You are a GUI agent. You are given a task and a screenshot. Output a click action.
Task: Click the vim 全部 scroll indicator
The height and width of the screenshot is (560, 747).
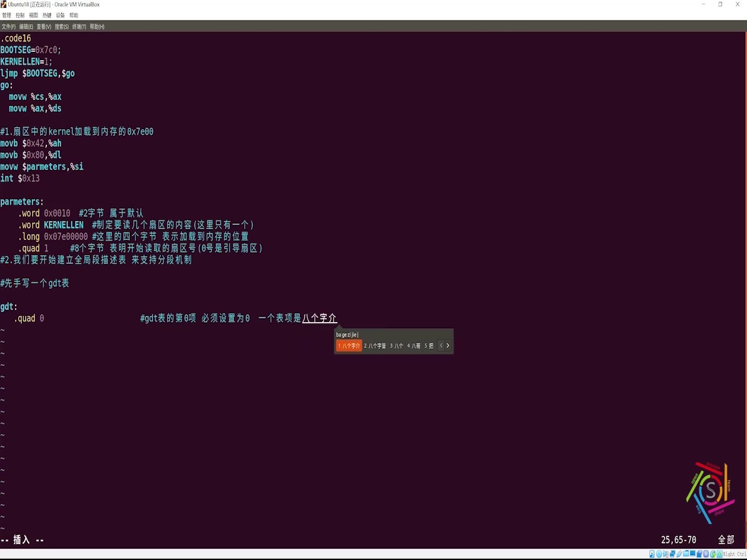click(726, 540)
